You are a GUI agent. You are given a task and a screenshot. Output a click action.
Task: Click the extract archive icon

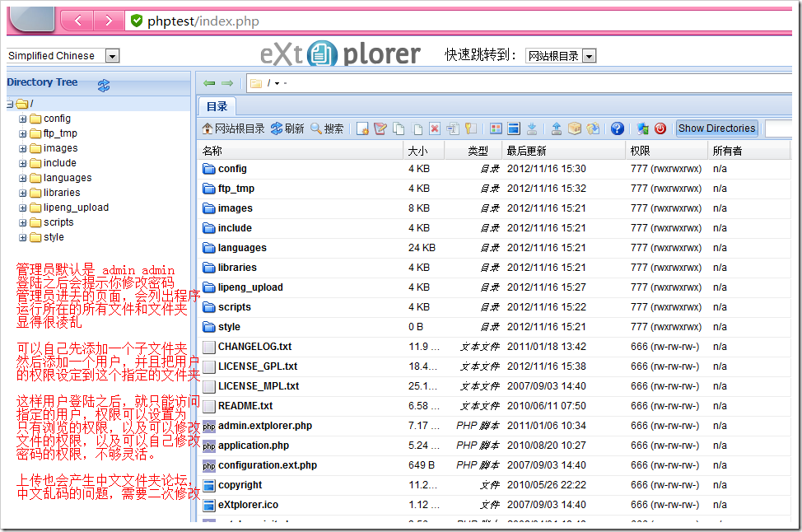(x=594, y=128)
